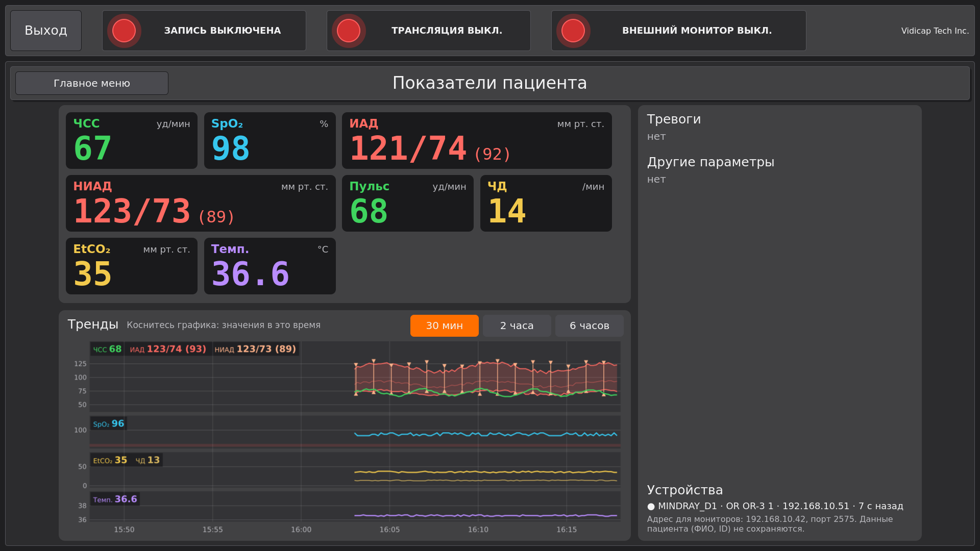
Task: Switch trends to 6 часов
Action: (x=590, y=325)
